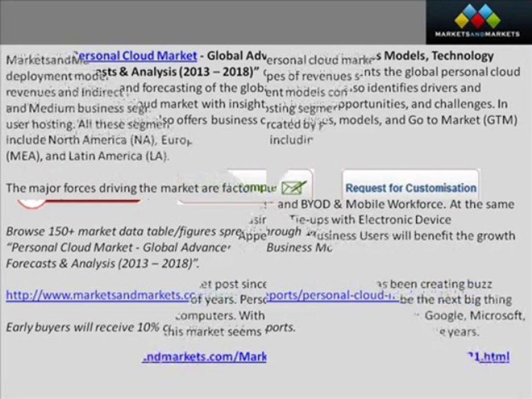Open the Personal Cloud Market link
532x399 pixels.
point(135,55)
